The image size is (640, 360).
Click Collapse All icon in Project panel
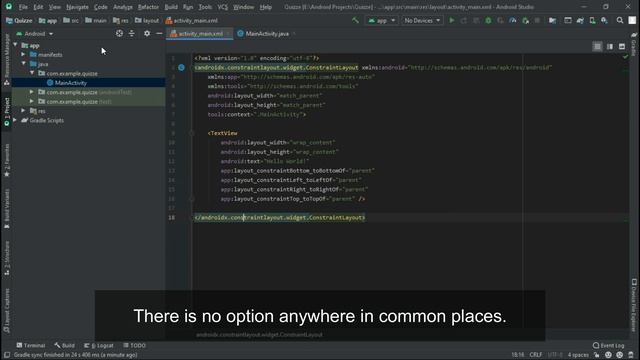pos(131,33)
